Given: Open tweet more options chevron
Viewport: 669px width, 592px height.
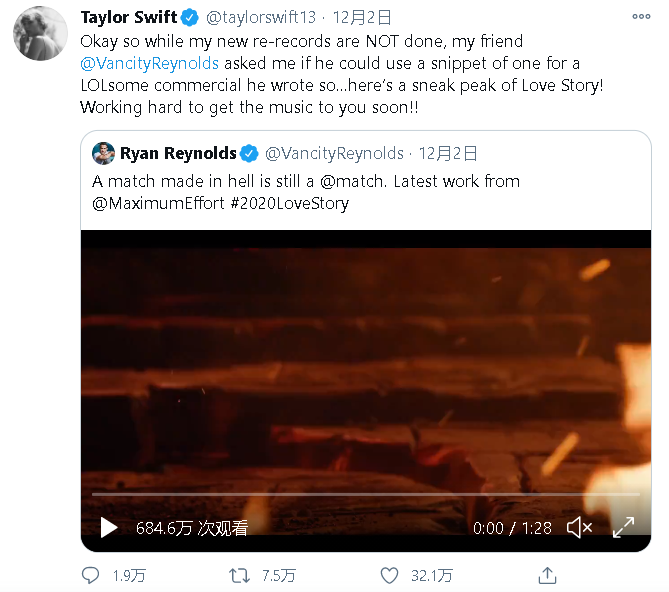Looking at the screenshot, I should point(640,17).
